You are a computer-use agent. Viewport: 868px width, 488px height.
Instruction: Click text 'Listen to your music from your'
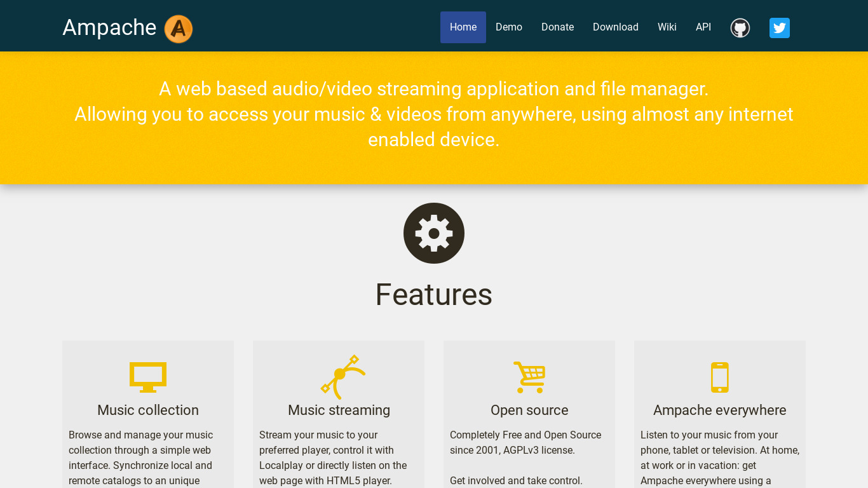[x=709, y=435]
